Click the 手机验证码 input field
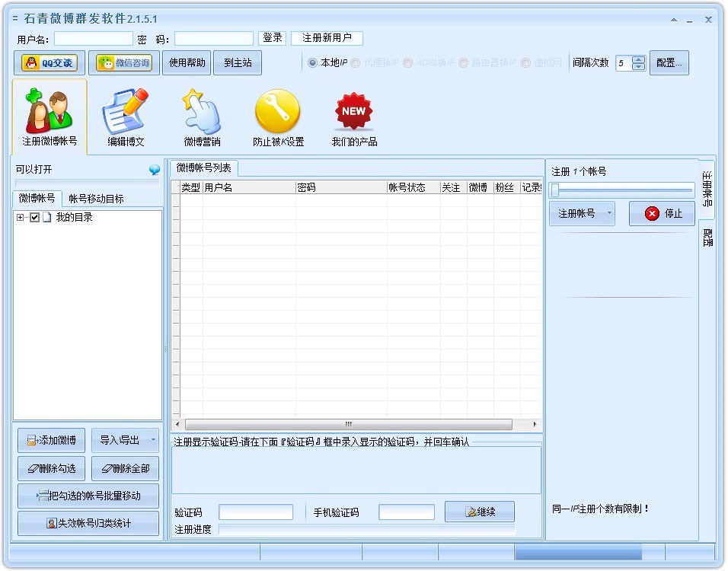Image resolution: width=728 pixels, height=571 pixels. pos(407,512)
